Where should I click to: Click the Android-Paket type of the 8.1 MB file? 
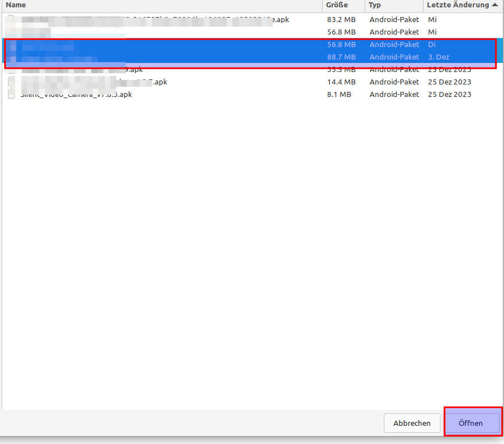point(394,94)
